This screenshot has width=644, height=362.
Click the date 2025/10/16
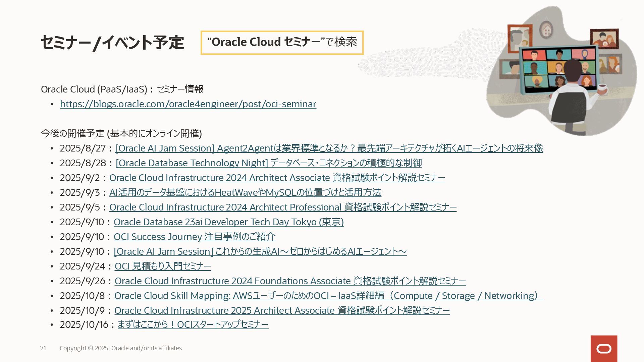click(84, 324)
